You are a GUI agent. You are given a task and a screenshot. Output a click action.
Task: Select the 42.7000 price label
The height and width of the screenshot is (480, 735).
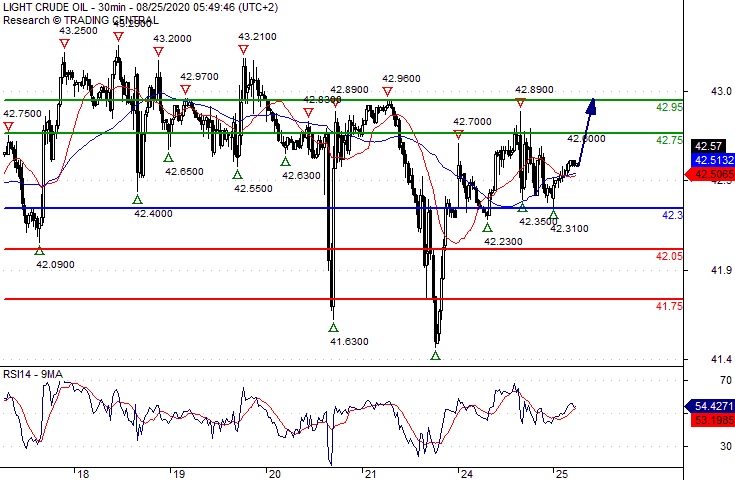click(x=472, y=122)
